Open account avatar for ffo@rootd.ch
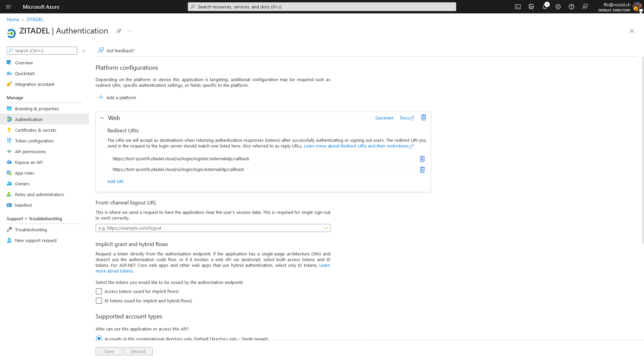 click(x=637, y=7)
